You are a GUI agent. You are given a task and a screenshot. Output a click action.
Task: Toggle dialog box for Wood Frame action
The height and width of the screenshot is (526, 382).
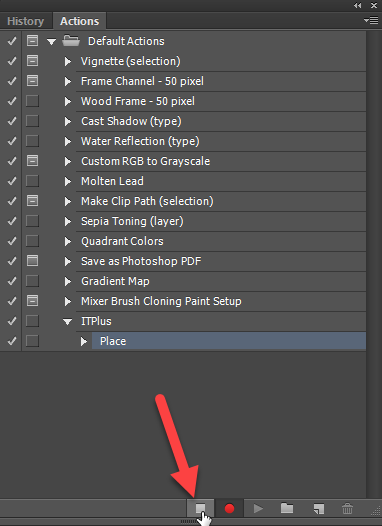(x=32, y=101)
